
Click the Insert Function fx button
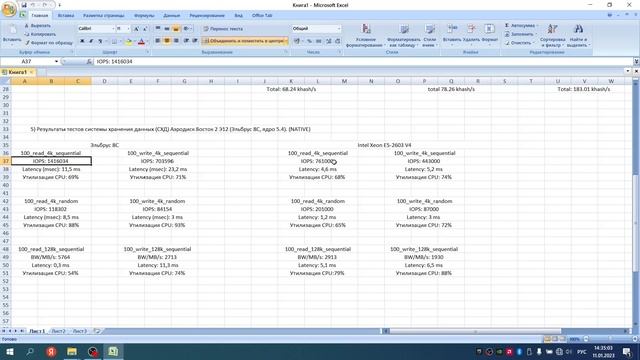click(x=89, y=61)
